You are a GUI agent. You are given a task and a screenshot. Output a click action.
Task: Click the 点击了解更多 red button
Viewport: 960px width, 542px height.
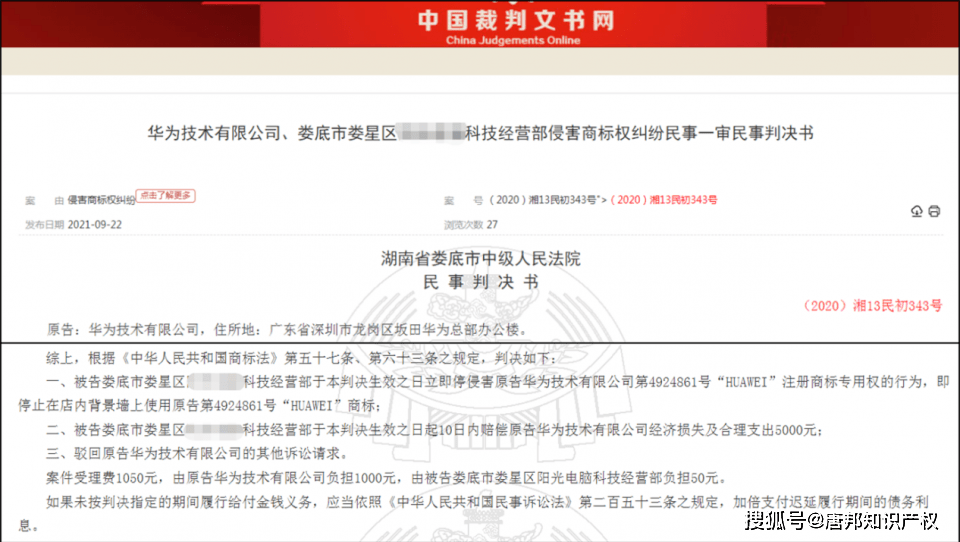[165, 196]
